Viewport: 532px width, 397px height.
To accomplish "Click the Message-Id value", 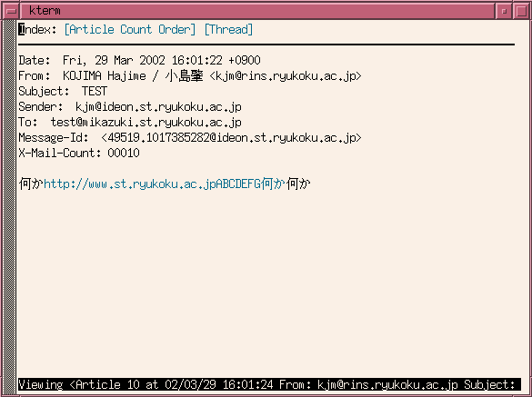I will click(x=231, y=138).
